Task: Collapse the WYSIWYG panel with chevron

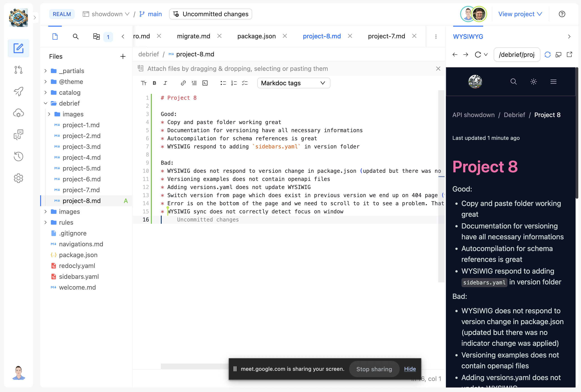Action: point(569,37)
